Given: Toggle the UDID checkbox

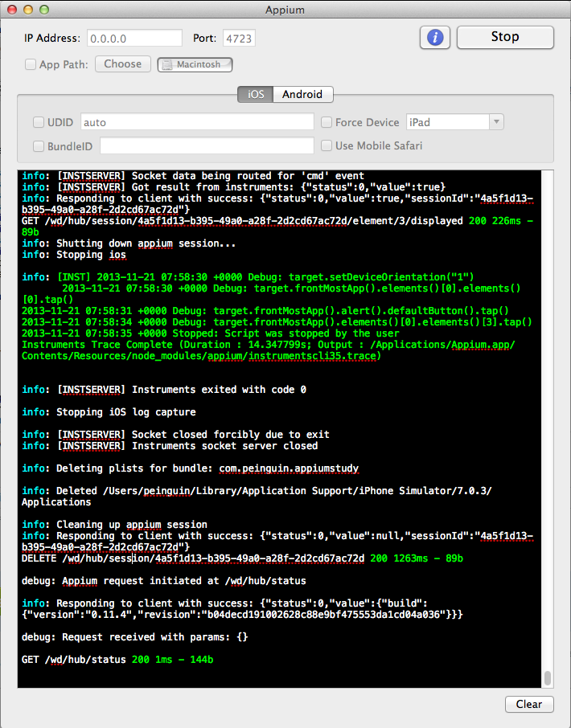Looking at the screenshot, I should [x=39, y=122].
